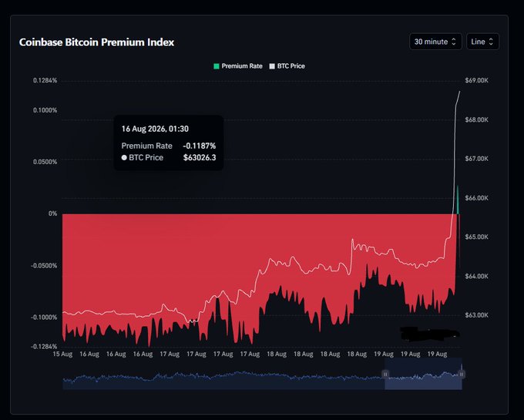Viewport: 524px width, 420px height.
Task: Grab the left range selector handle
Action: [x=385, y=374]
